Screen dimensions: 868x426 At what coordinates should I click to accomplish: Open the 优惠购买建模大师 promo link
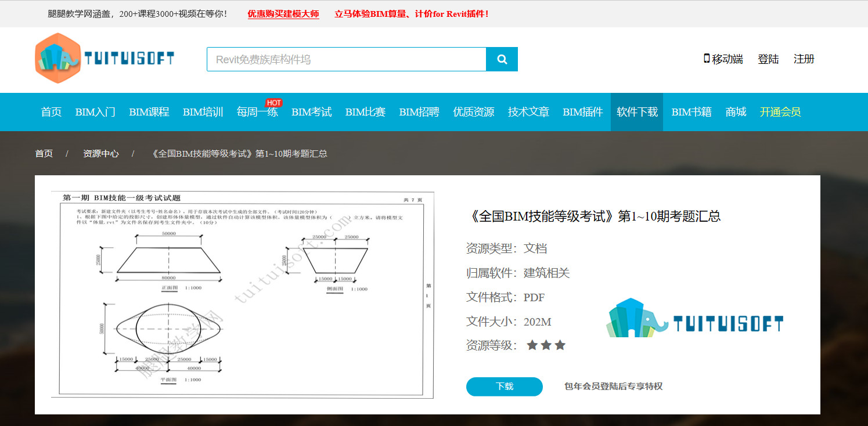click(x=283, y=14)
